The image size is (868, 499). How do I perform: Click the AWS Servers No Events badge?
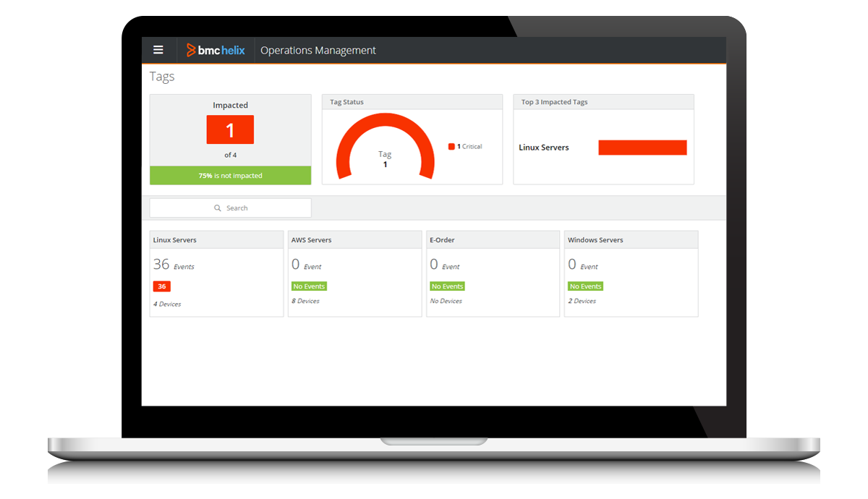tap(309, 286)
